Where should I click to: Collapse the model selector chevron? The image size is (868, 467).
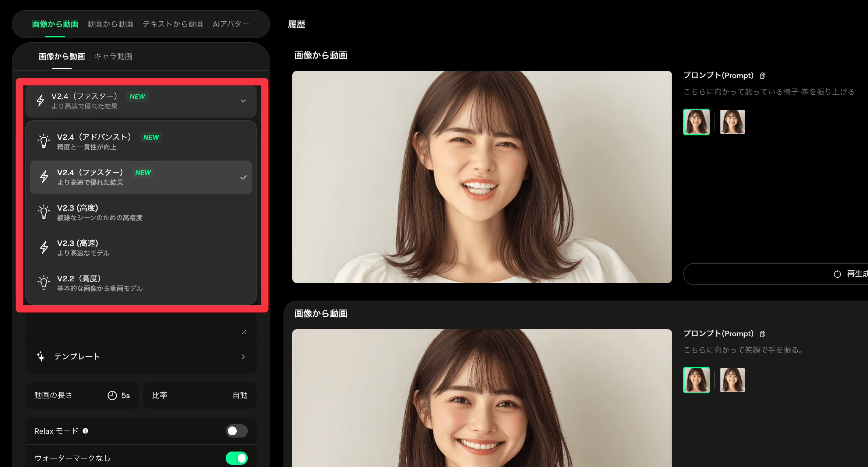click(243, 101)
